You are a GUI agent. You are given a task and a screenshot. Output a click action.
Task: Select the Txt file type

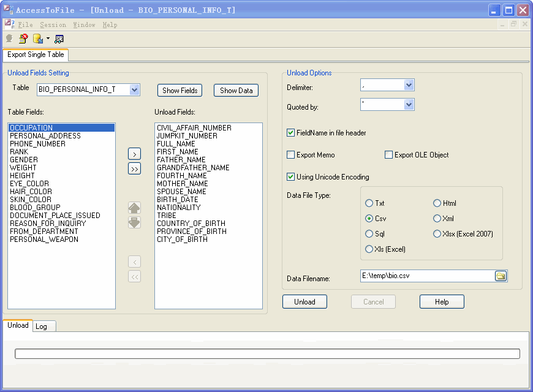click(369, 203)
